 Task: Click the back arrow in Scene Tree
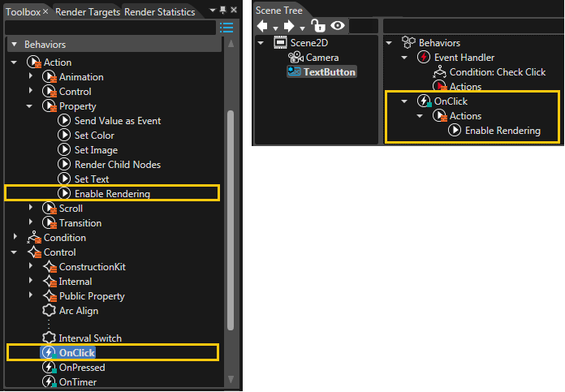(263, 26)
